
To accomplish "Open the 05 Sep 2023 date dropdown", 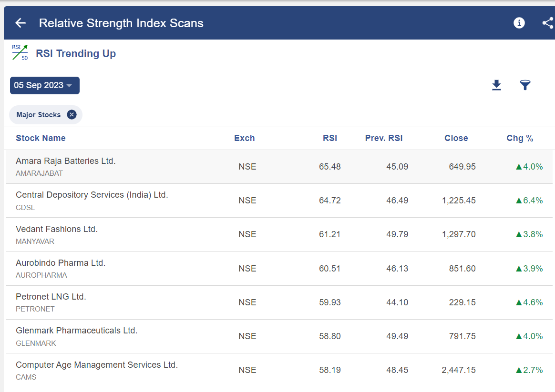I will pos(45,86).
